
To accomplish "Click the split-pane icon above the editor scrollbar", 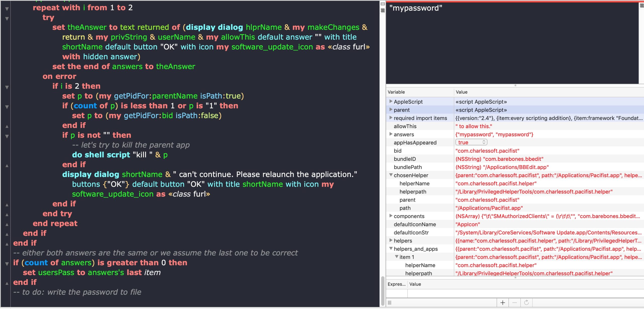I will point(383,4).
